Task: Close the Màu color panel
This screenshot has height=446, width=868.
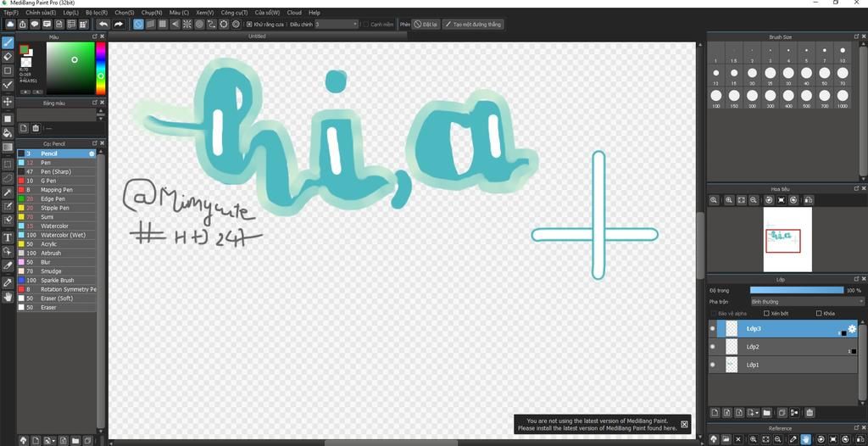Action: coord(102,36)
